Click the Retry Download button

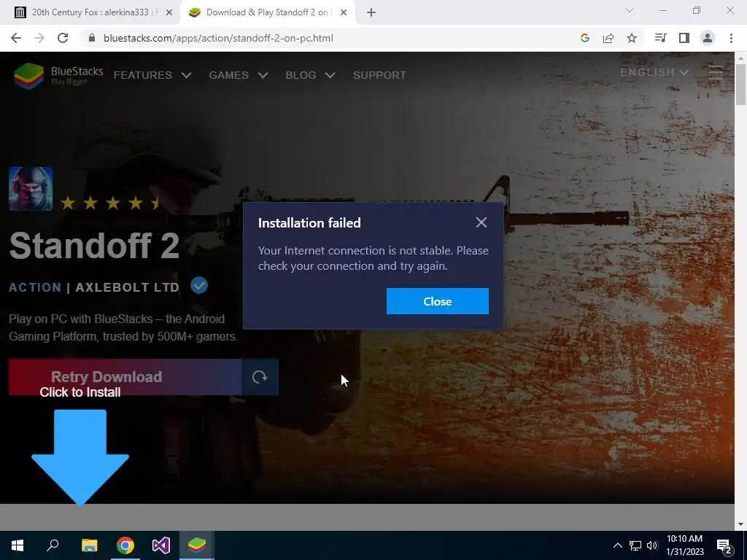(125, 377)
